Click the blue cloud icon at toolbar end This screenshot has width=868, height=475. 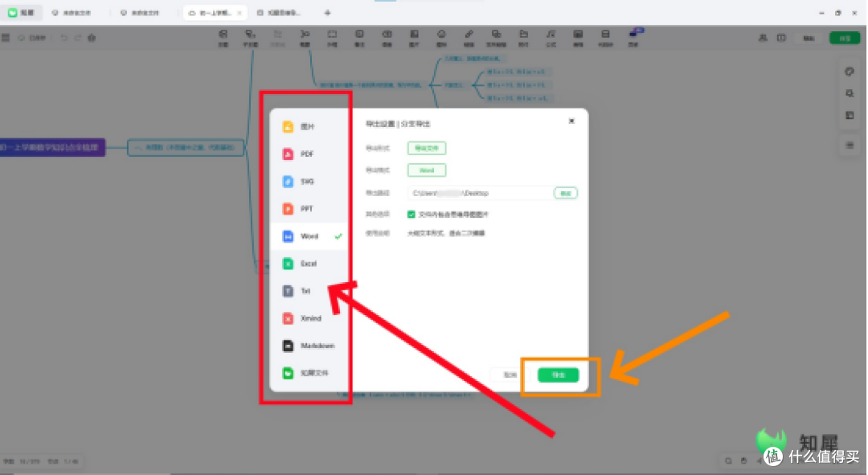pyautogui.click(x=636, y=36)
